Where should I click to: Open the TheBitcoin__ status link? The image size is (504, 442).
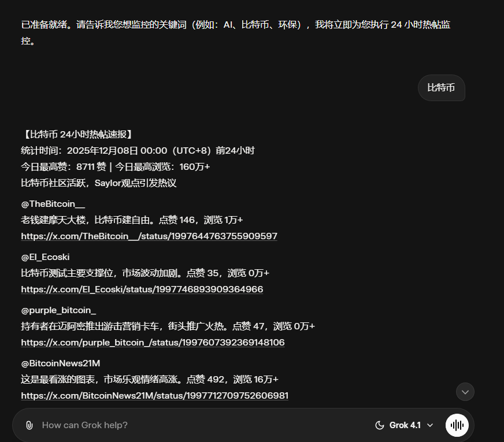tap(149, 236)
